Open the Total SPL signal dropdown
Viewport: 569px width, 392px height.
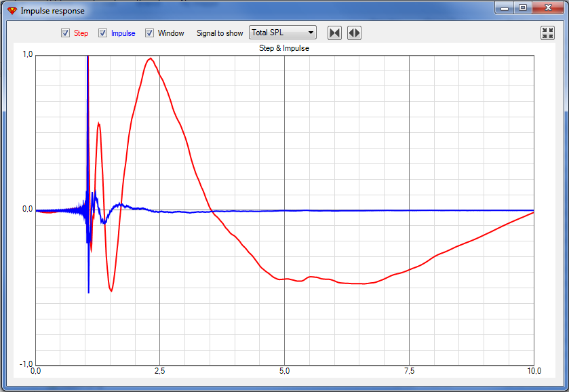(x=283, y=33)
